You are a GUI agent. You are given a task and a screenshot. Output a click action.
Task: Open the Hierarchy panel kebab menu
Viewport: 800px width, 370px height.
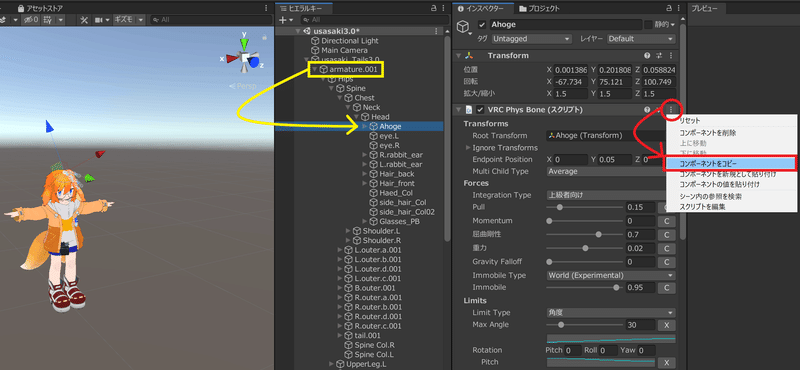click(443, 8)
